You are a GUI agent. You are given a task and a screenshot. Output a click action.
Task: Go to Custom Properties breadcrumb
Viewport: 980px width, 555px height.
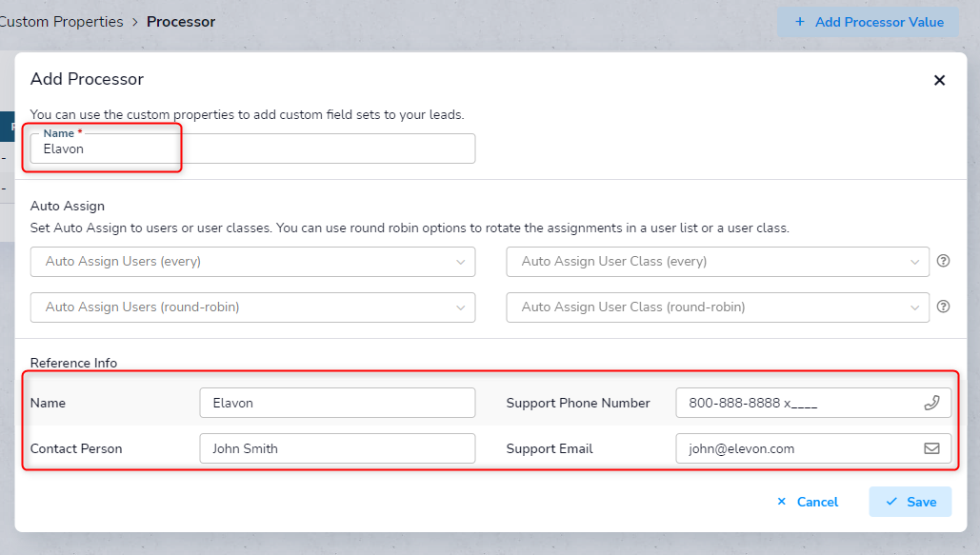pyautogui.click(x=61, y=22)
